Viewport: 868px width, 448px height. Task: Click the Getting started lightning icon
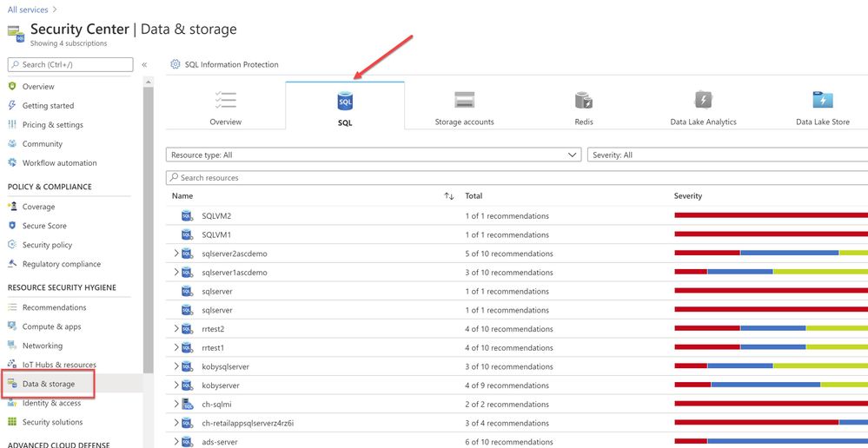pos(12,105)
